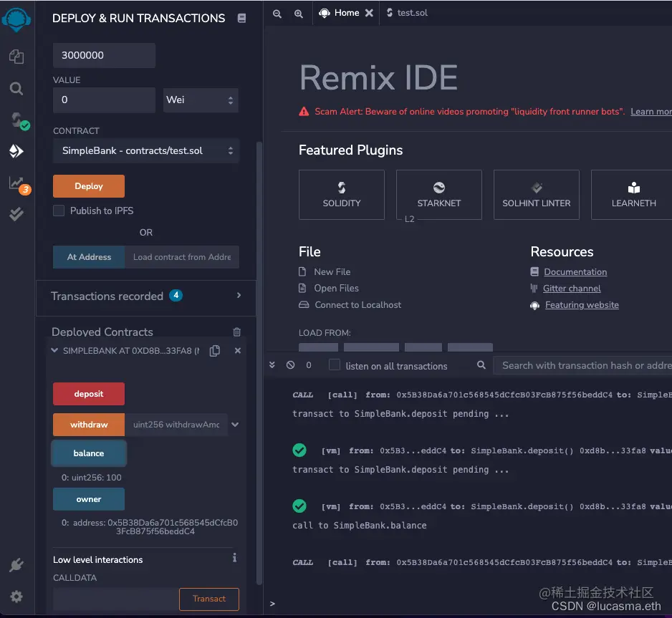The width and height of the screenshot is (672, 618).
Task: Zoom out the editor with the minus magnifier
Action: 277,14
